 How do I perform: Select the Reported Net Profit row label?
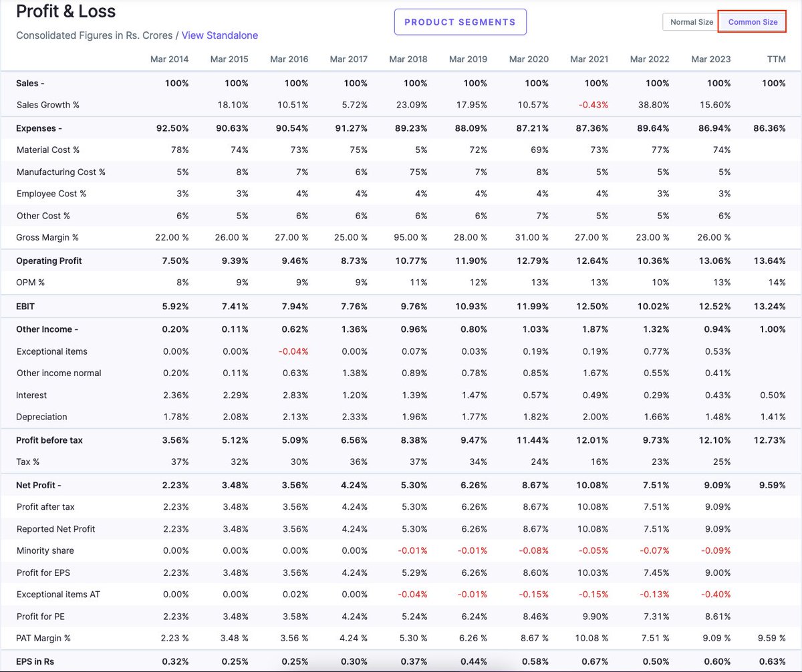point(56,529)
